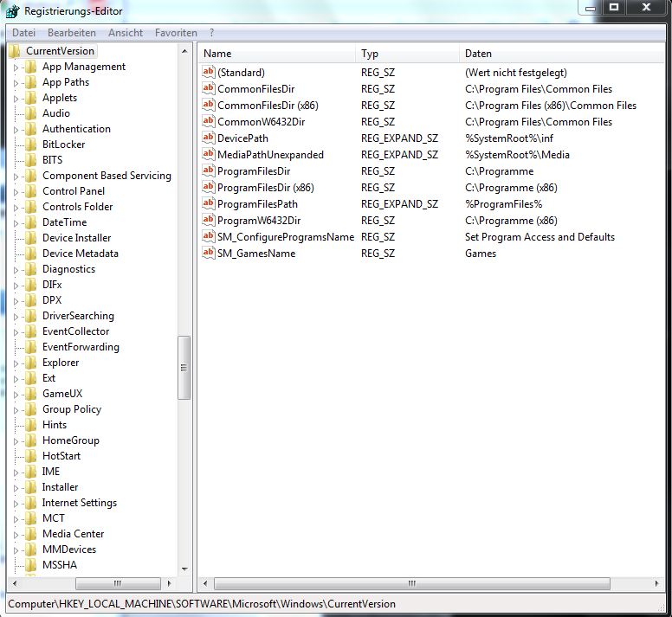This screenshot has height=617, width=672.
Task: Click tree pane scroll-up arrow
Action: click(184, 51)
